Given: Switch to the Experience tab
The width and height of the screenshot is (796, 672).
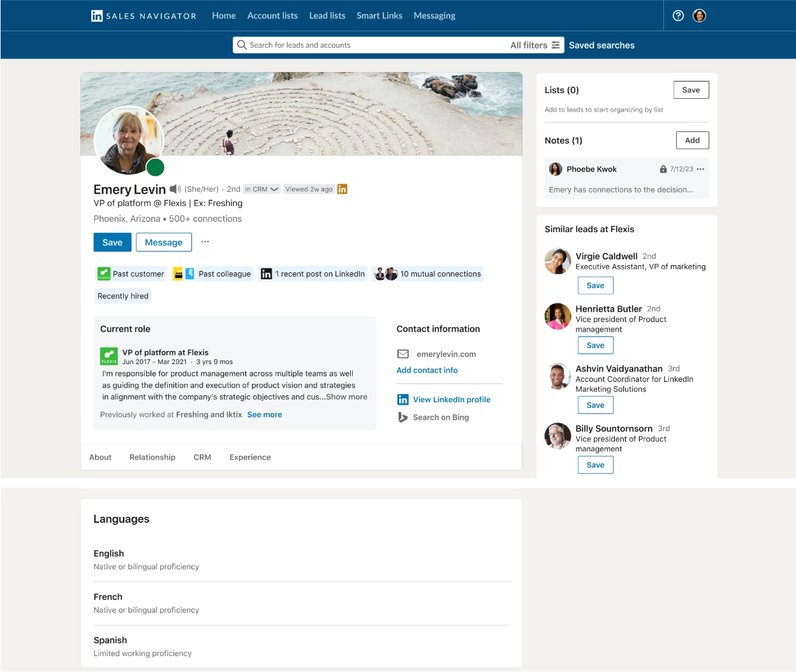Looking at the screenshot, I should point(250,458).
